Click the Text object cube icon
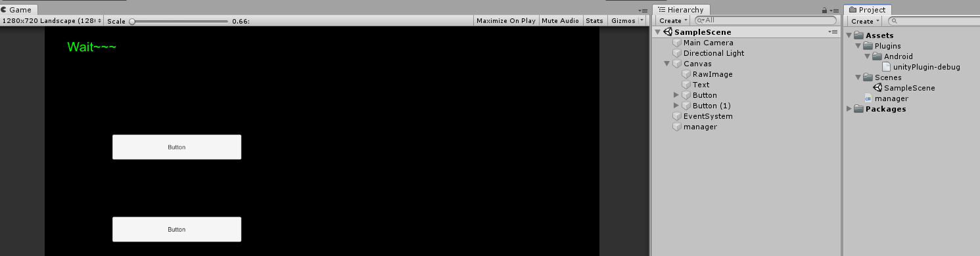The image size is (980, 256). click(x=686, y=85)
